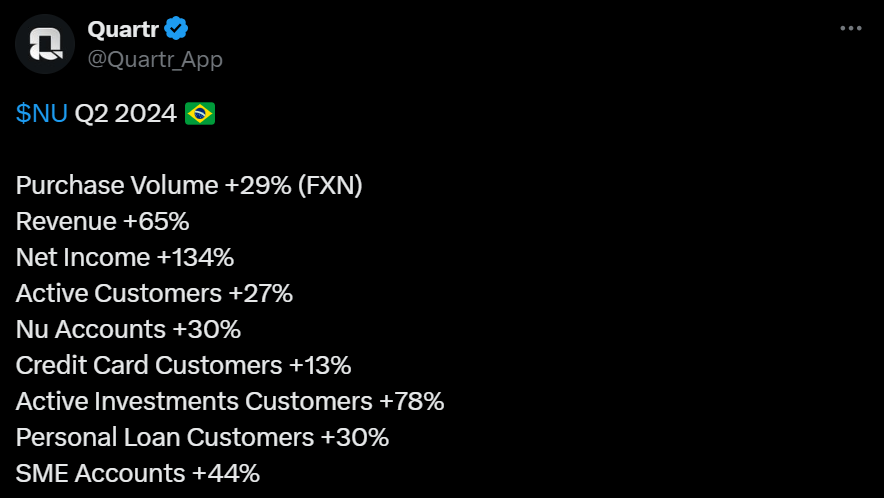The image size is (884, 498).
Task: Open the Quartr display name link
Action: (x=123, y=29)
